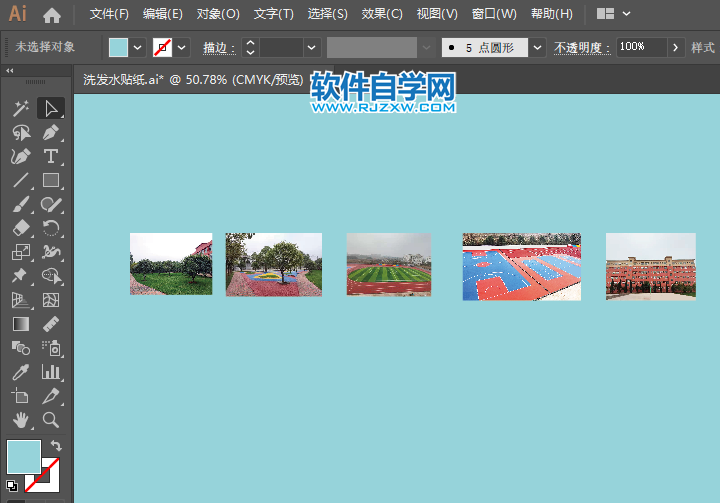Select the Eyedropper tool

[21, 372]
